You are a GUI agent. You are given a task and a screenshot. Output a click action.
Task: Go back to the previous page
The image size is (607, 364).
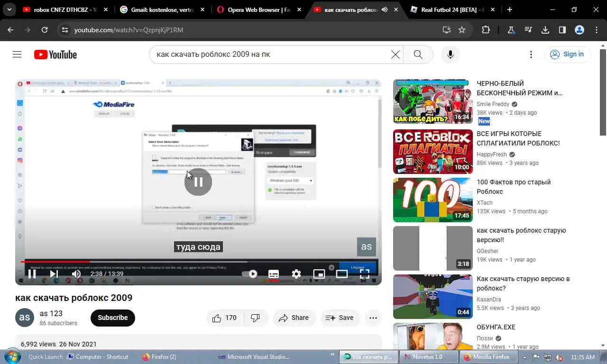[x=10, y=30]
